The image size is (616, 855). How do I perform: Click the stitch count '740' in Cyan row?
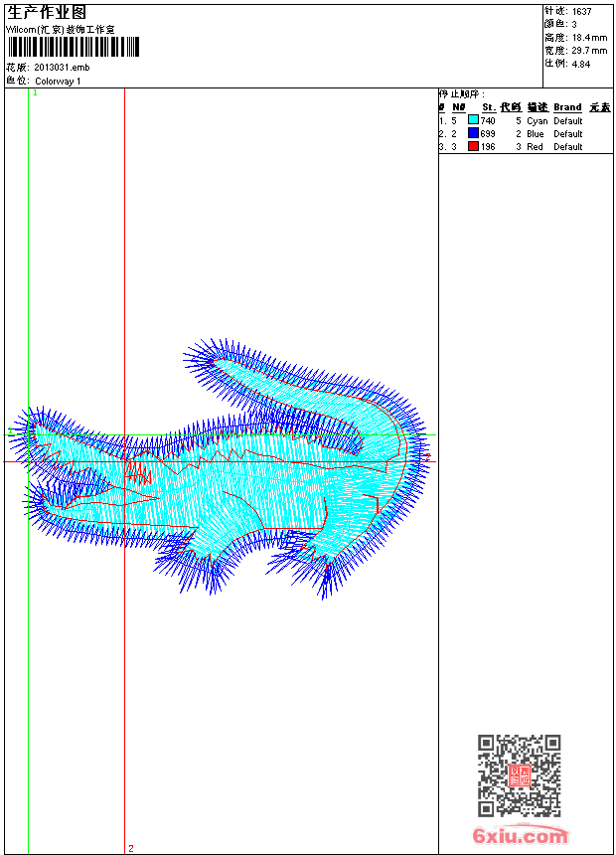(488, 120)
